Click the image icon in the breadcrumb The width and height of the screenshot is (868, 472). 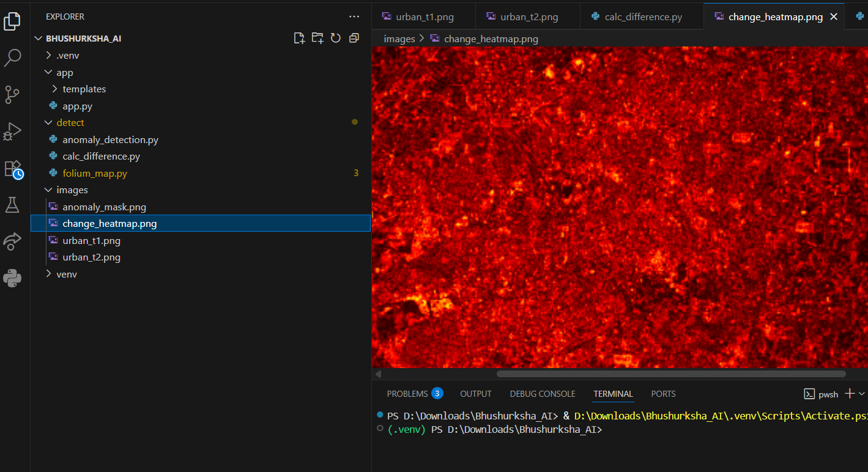435,39
